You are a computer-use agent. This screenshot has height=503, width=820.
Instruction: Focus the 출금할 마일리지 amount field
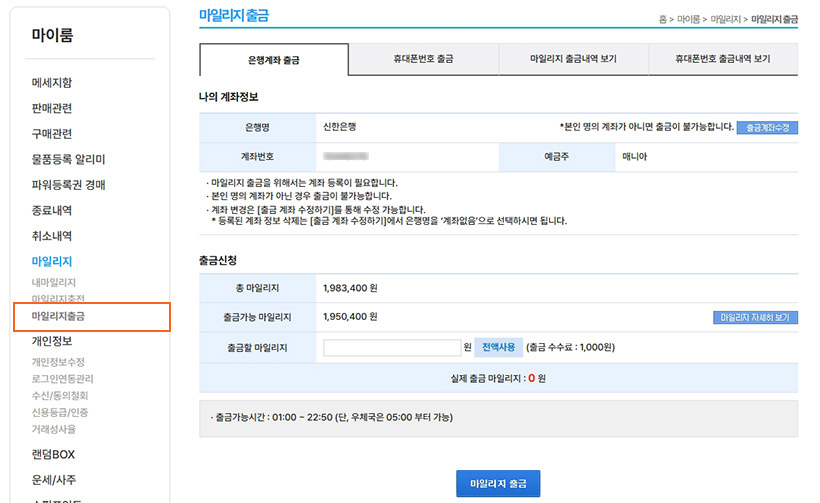click(x=392, y=347)
